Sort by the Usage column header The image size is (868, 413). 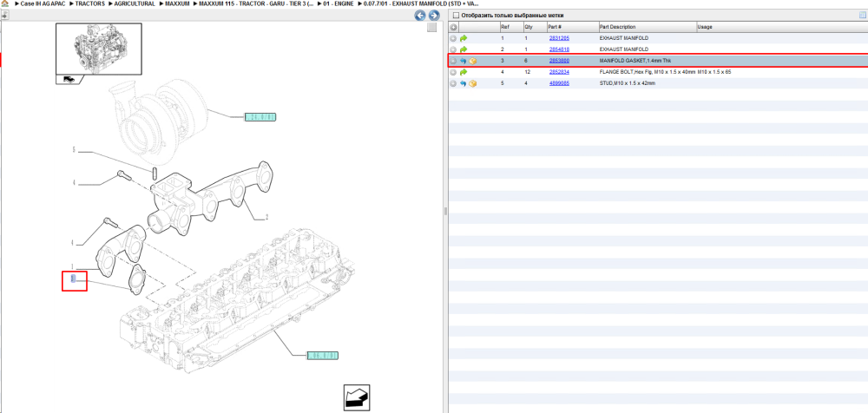coord(782,27)
